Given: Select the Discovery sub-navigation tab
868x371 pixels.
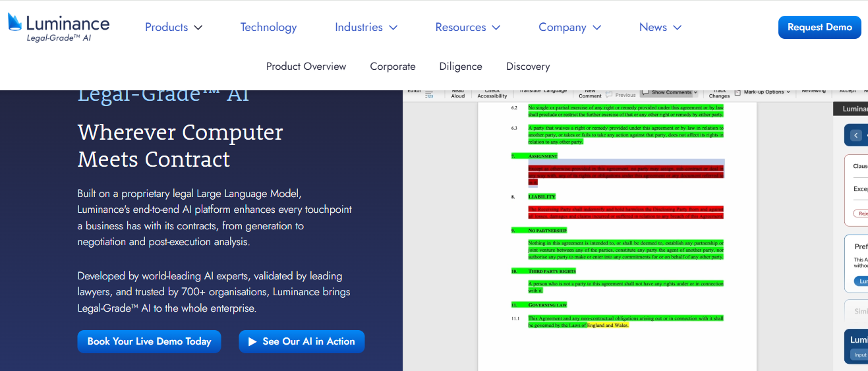Looking at the screenshot, I should [x=528, y=67].
